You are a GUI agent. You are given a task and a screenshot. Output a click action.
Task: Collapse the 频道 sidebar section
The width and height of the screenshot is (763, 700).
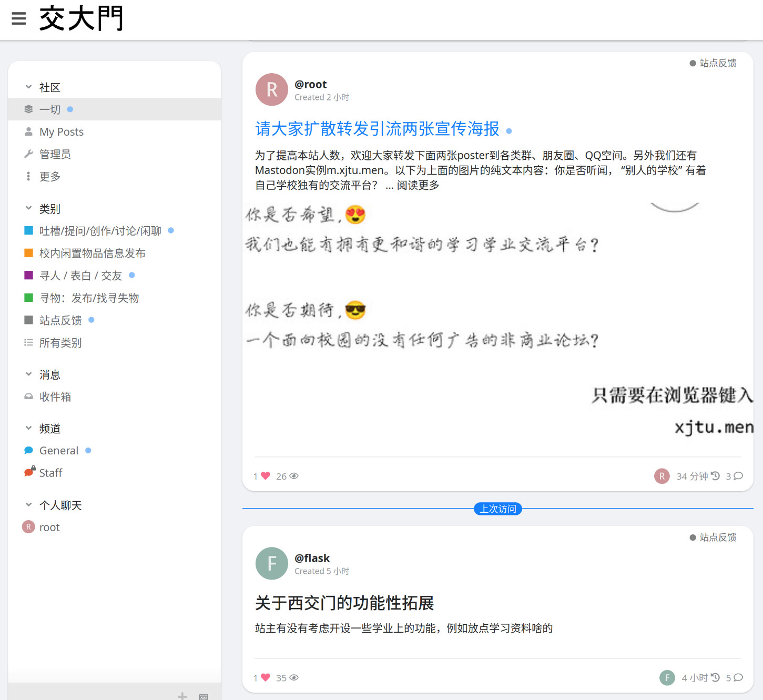pos(29,429)
